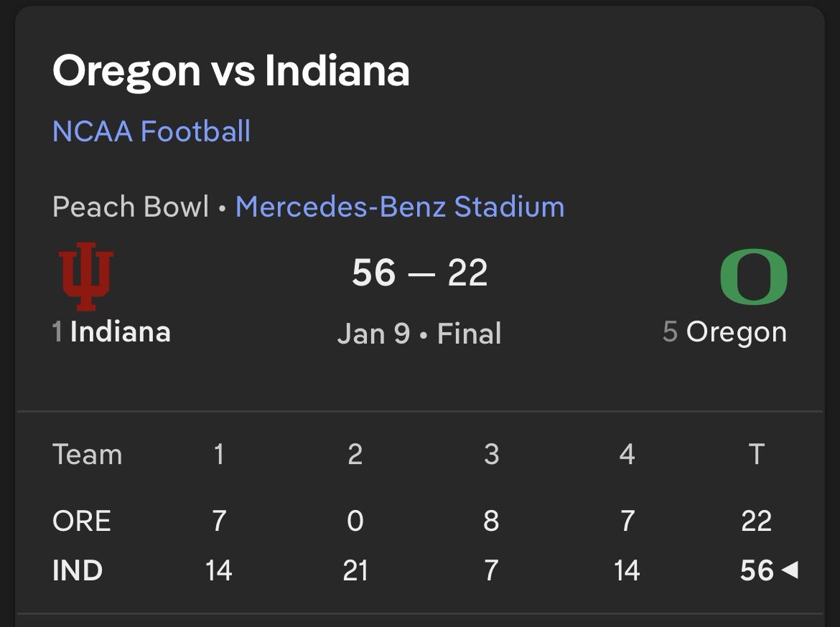Click the T total column header
This screenshot has width=840, height=627.
(x=756, y=455)
